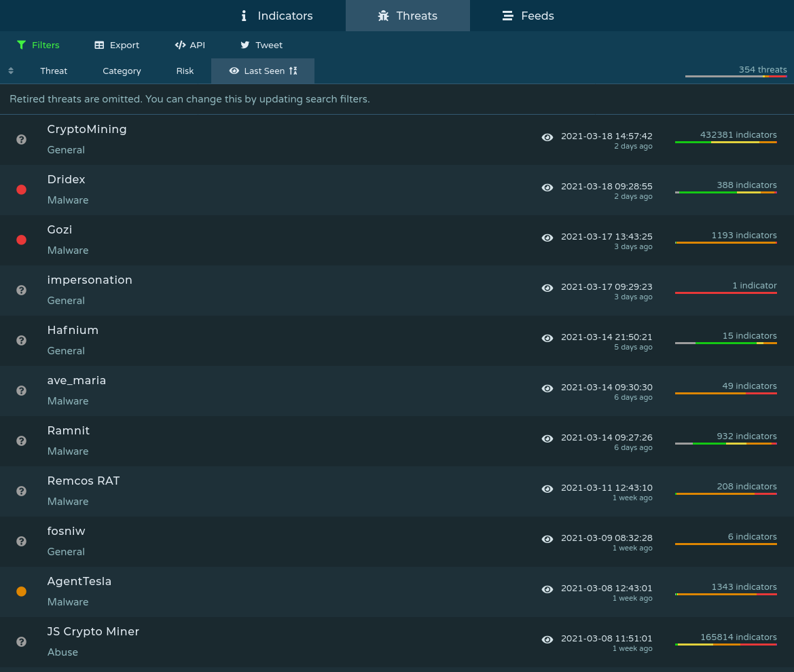Open API access via the code icon
Viewport: 794px width, 672px height.
pos(180,45)
